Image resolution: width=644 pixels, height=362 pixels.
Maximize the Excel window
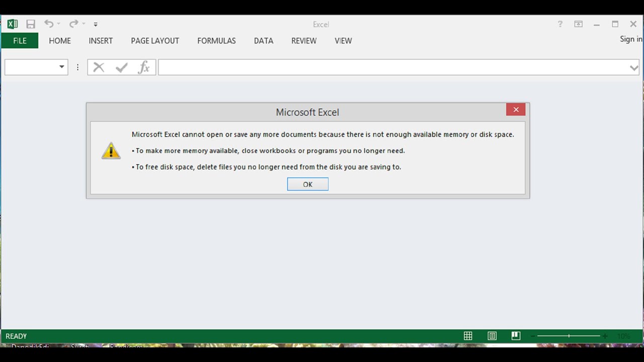(x=615, y=24)
